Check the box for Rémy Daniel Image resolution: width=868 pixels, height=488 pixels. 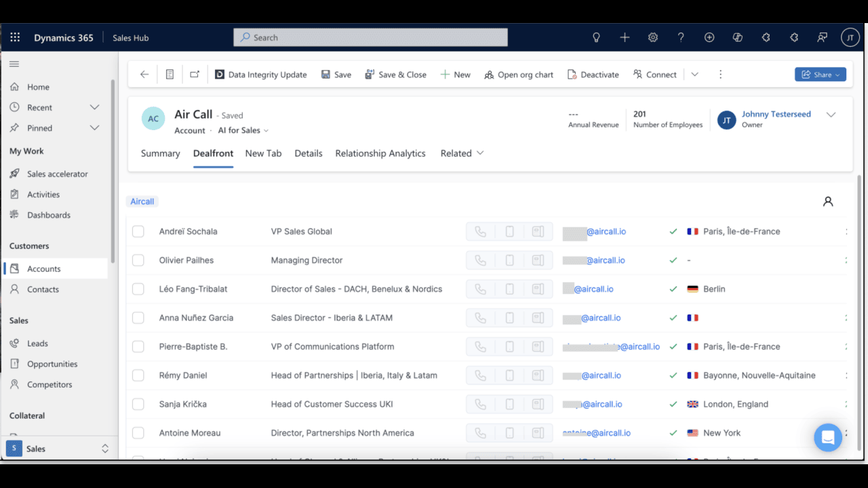[x=138, y=375]
